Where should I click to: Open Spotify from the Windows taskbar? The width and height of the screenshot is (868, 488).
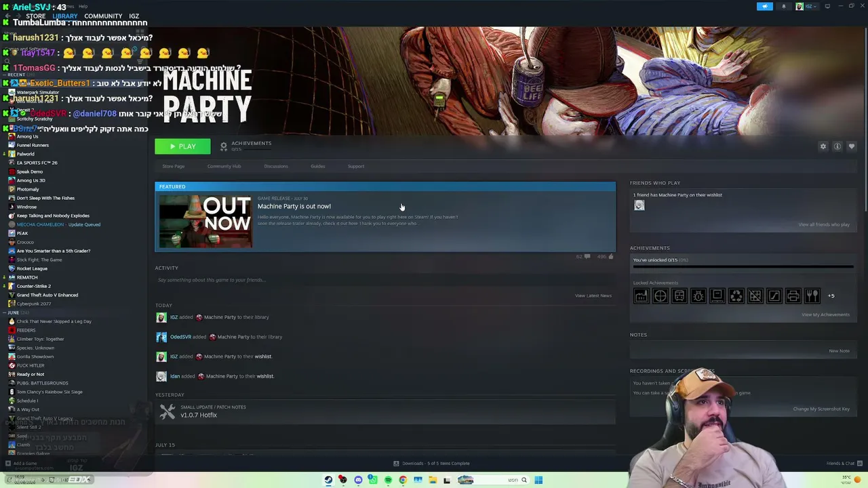[388, 480]
